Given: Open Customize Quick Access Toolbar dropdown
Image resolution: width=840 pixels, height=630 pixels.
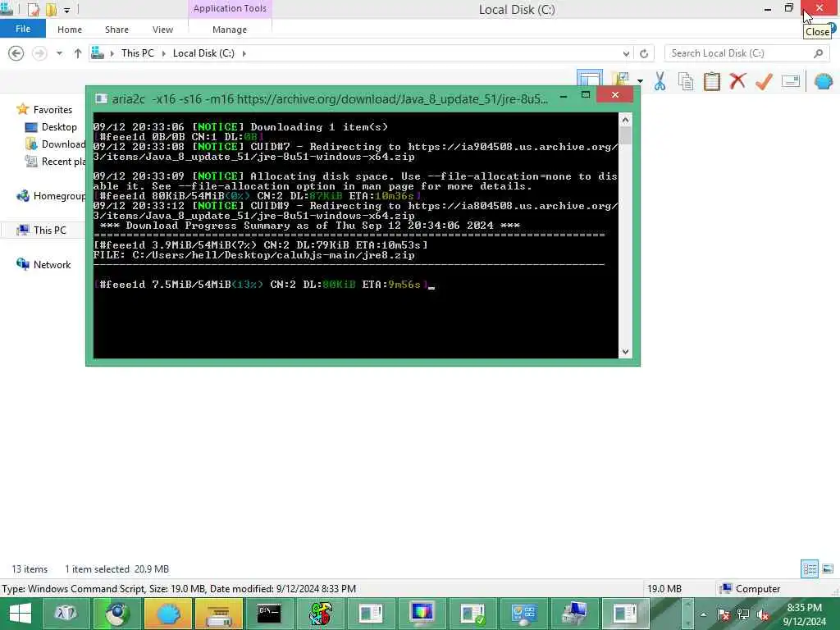Looking at the screenshot, I should [x=66, y=10].
